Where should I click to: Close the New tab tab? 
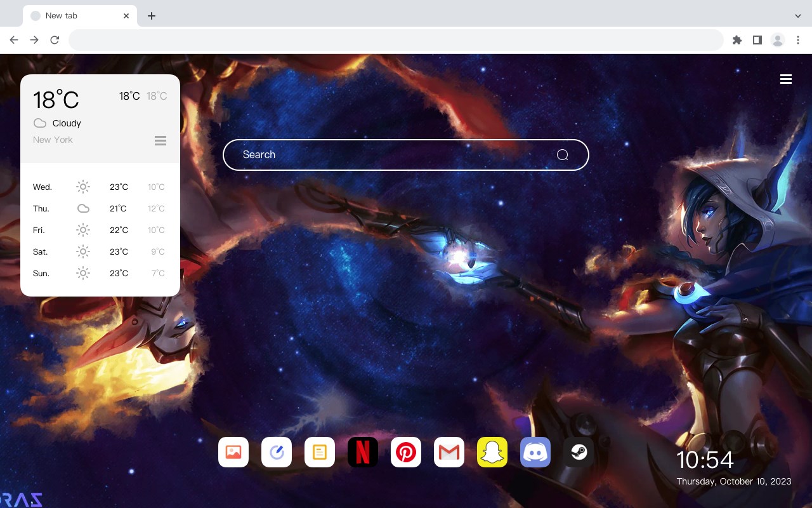[x=126, y=16]
